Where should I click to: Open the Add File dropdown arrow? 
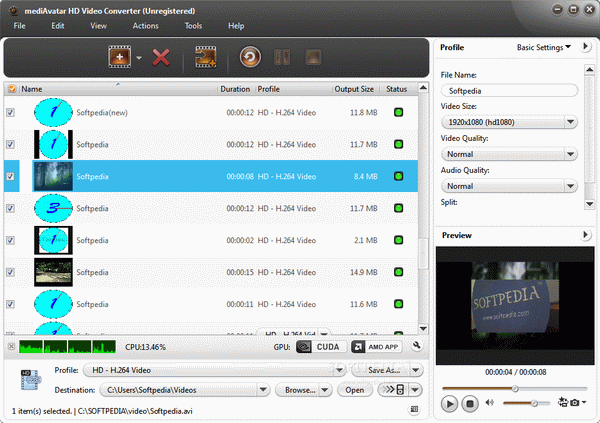139,58
